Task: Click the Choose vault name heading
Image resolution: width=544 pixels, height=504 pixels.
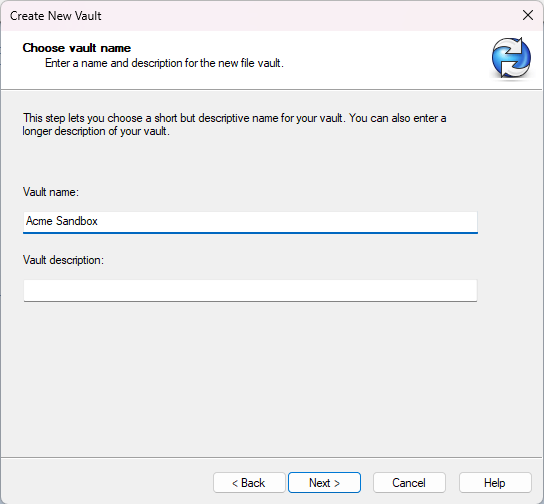Action: [x=77, y=48]
